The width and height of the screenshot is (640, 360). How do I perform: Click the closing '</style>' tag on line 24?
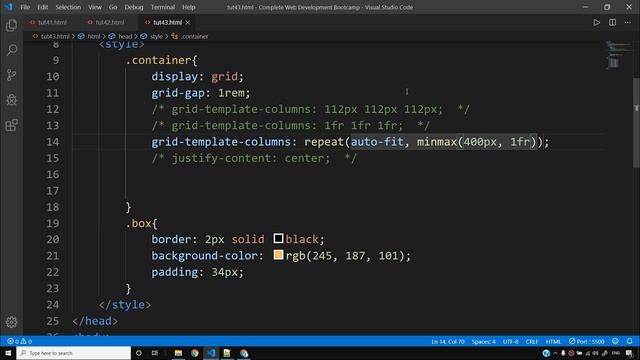pos(125,304)
